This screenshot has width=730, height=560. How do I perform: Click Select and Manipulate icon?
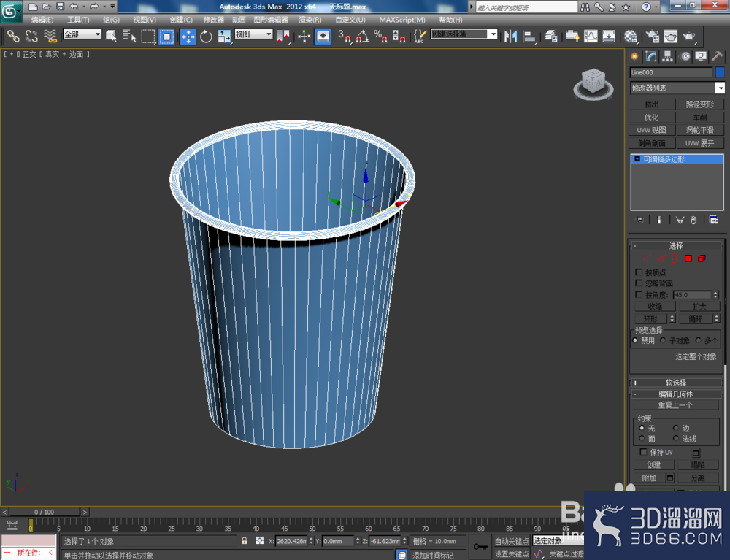point(304,36)
